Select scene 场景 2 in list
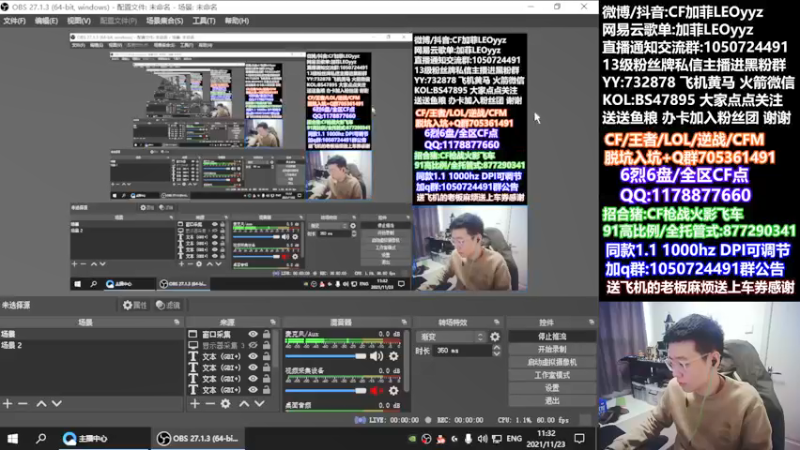 (x=92, y=345)
